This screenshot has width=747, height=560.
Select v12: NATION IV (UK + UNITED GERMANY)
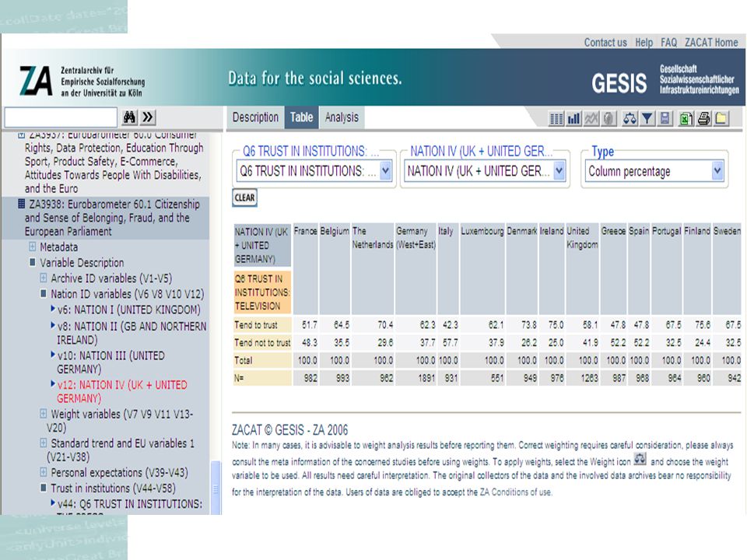coord(122,391)
